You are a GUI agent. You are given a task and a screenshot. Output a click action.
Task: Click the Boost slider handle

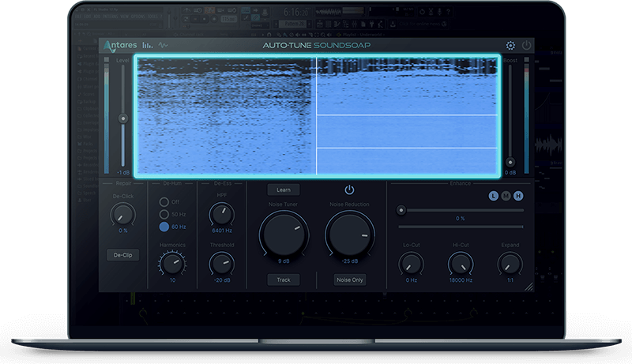[x=510, y=163]
